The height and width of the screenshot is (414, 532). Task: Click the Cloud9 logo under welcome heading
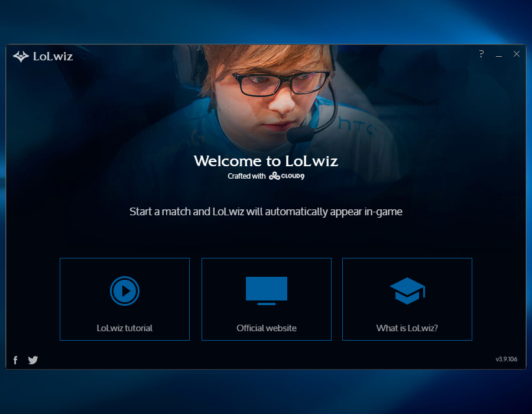click(x=287, y=176)
